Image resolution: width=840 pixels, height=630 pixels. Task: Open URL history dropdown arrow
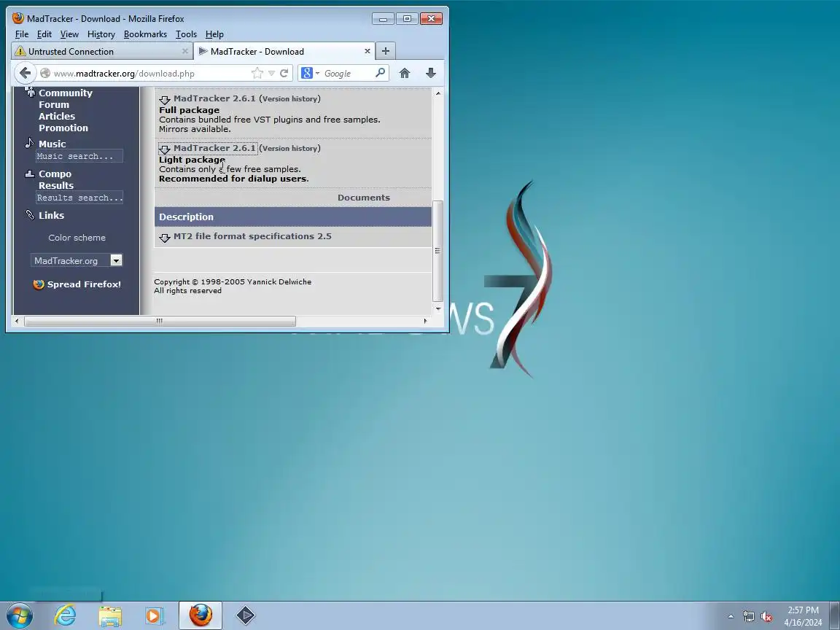(271, 74)
